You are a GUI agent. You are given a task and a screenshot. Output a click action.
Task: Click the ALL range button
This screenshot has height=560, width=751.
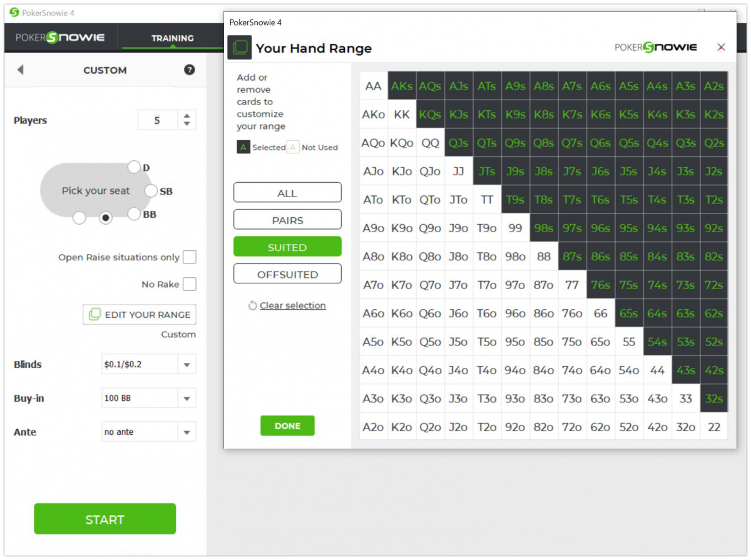(287, 193)
